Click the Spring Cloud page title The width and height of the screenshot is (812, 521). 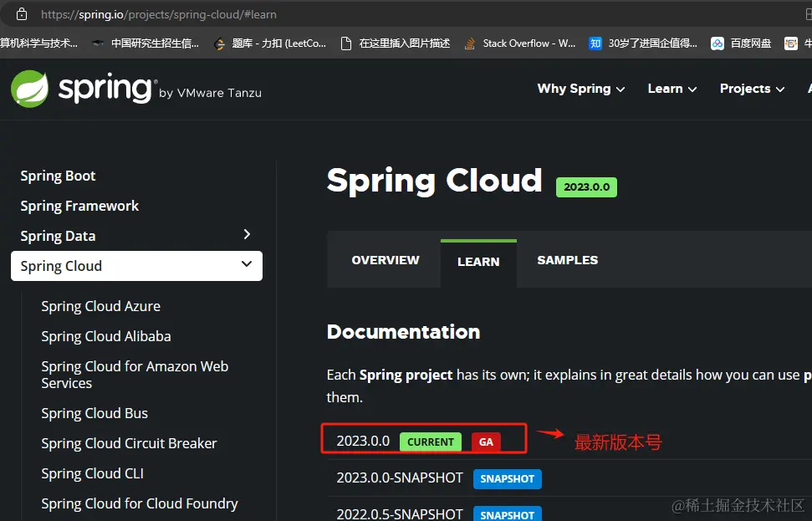[435, 181]
